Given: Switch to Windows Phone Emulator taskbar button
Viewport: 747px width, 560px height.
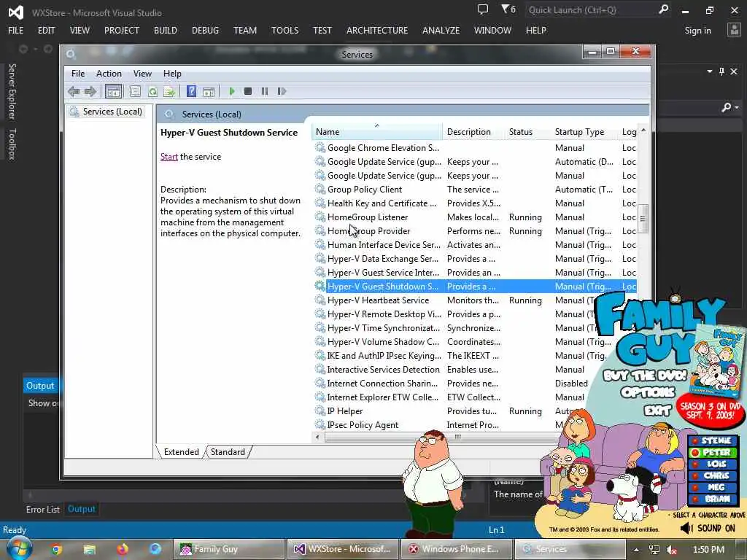Looking at the screenshot, I should (457, 549).
